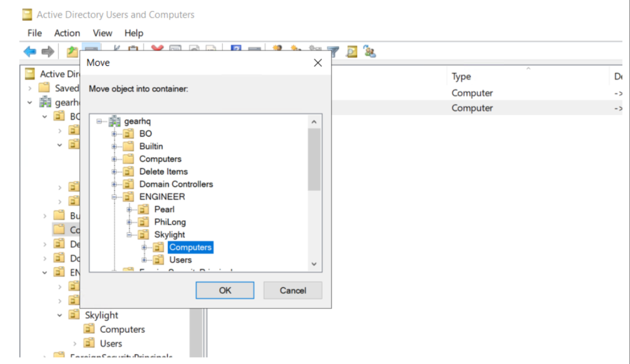Click the Back arrow toolbar icon

[30, 51]
